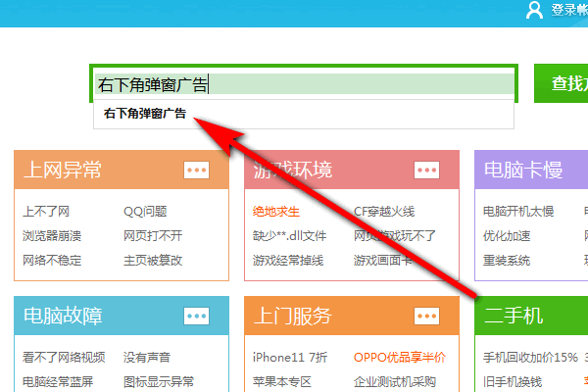
Task: Click the 网页打不开 link
Action: pos(153,236)
